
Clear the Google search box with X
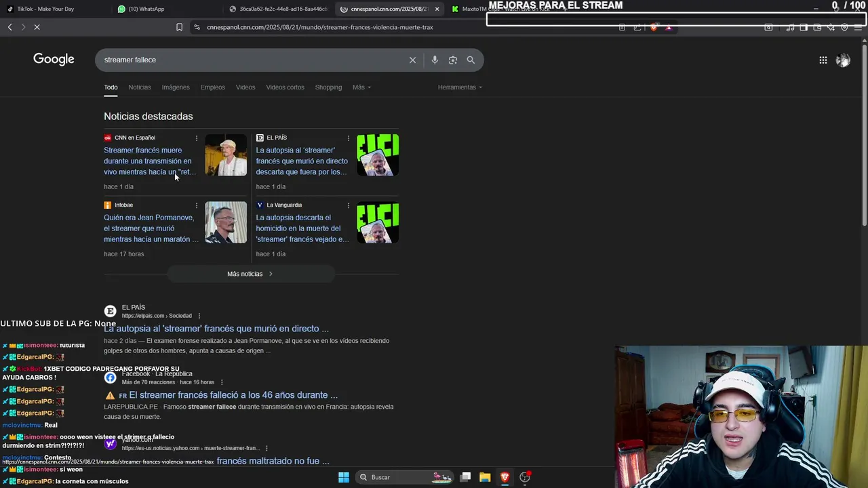412,60
